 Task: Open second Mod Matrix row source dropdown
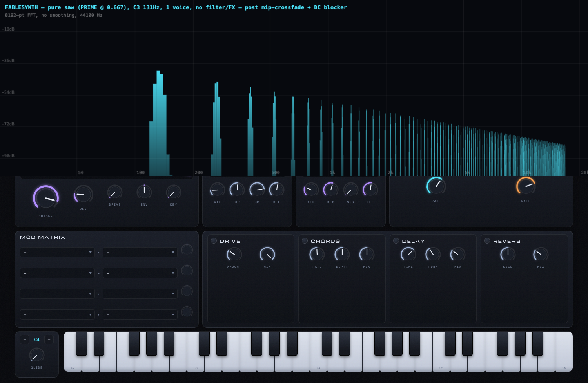point(57,273)
